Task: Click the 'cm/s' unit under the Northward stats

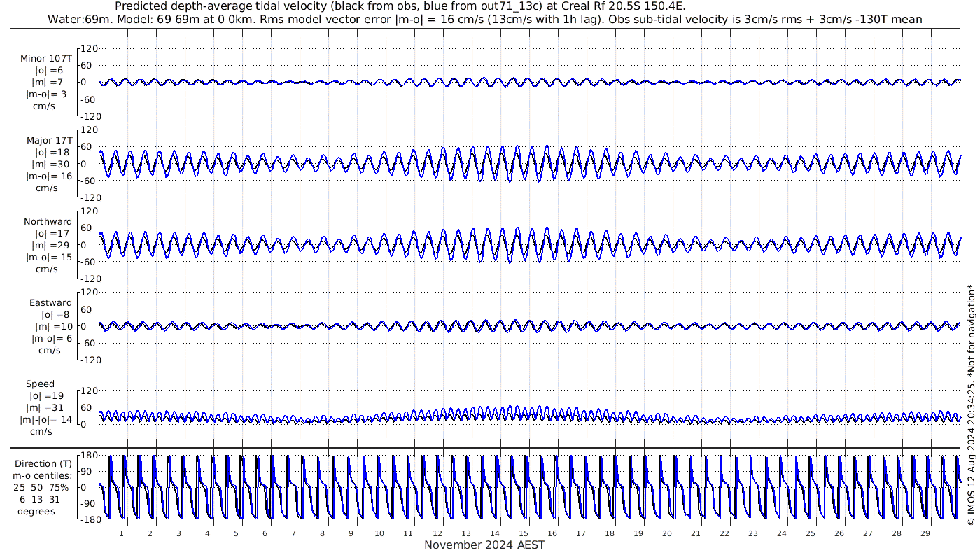Action: (48, 269)
